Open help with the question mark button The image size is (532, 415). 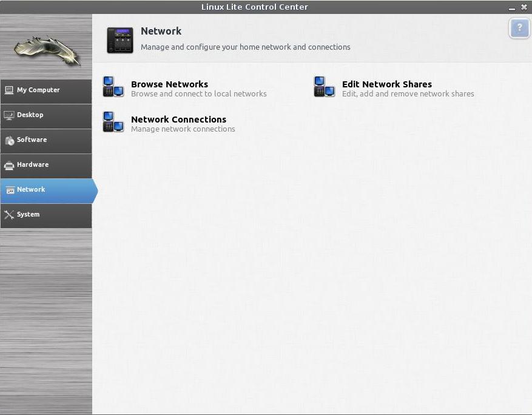pyautogui.click(x=519, y=28)
